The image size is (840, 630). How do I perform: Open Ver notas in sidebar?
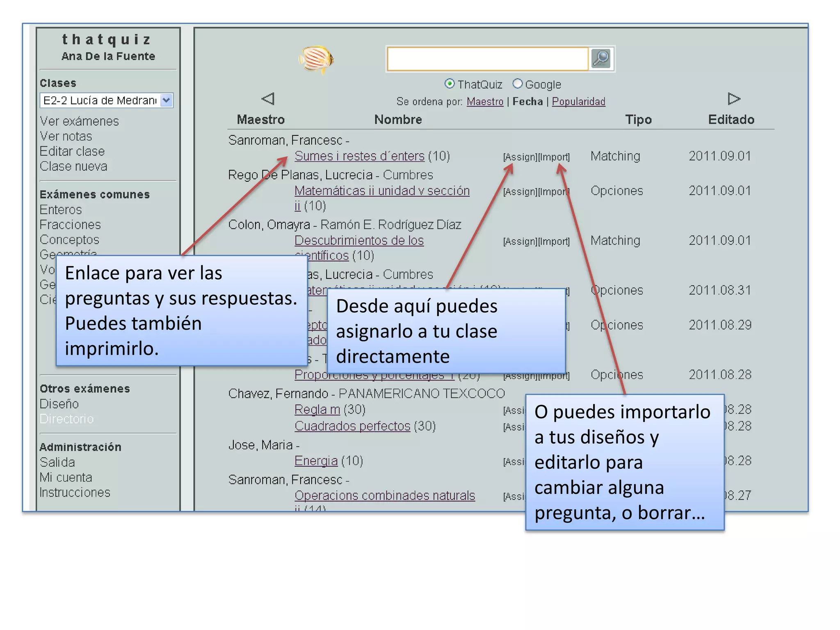point(66,136)
